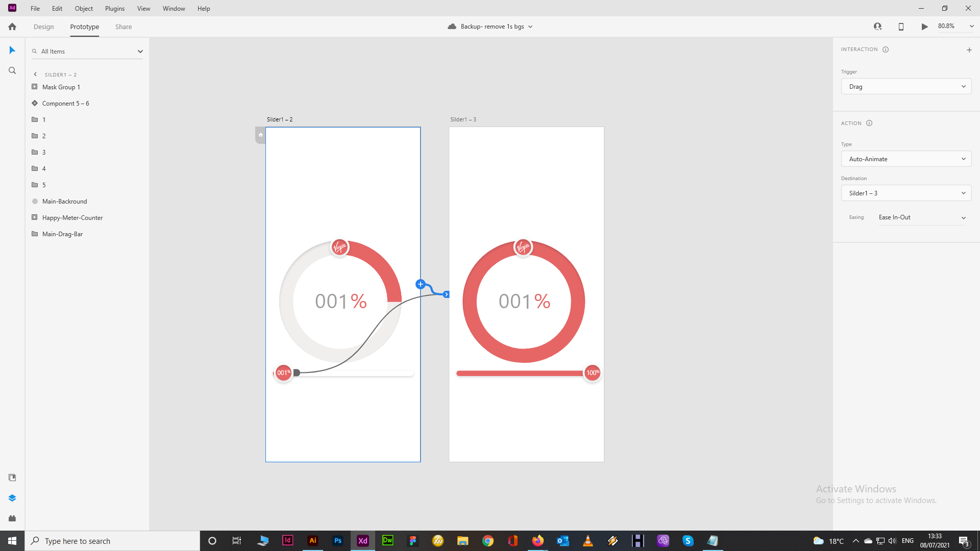The image size is (980, 551).
Task: Change the Easing from Ease In-Out
Action: point(922,217)
